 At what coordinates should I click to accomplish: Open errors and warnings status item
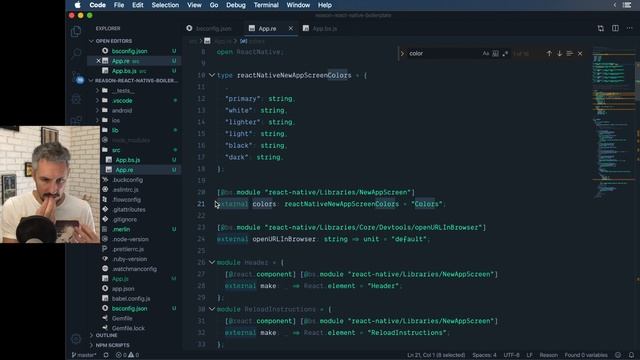point(127,355)
